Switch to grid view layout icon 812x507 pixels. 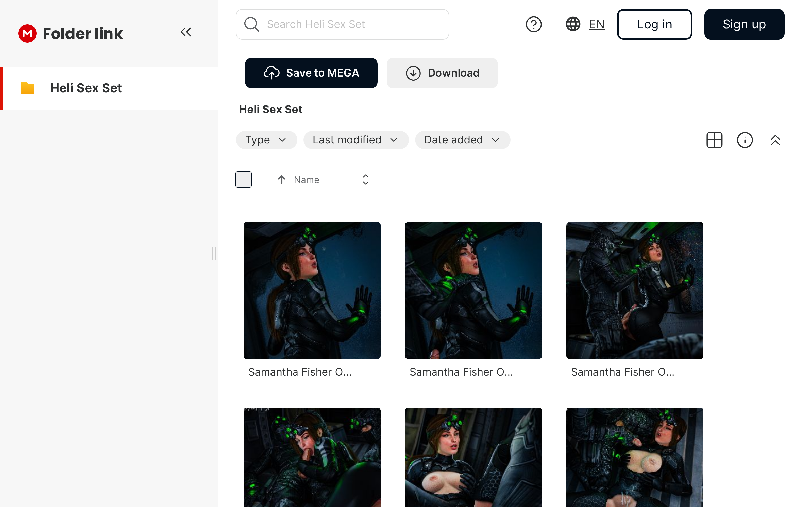[714, 140]
